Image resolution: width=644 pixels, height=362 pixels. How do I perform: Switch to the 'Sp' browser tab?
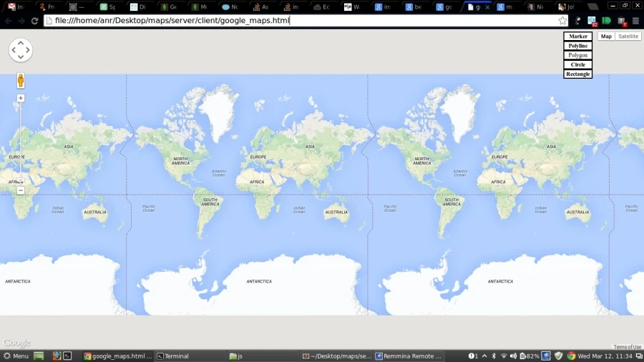click(109, 6)
